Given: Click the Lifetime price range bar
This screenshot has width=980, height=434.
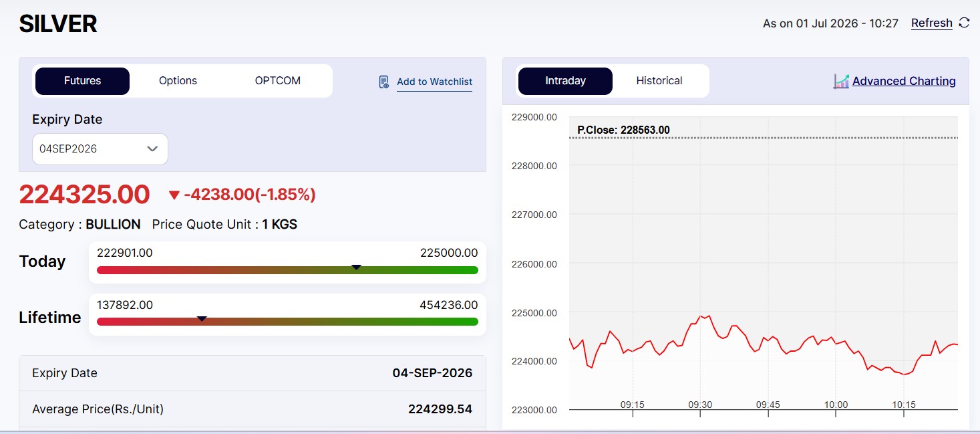Looking at the screenshot, I should pyautogui.click(x=287, y=322).
